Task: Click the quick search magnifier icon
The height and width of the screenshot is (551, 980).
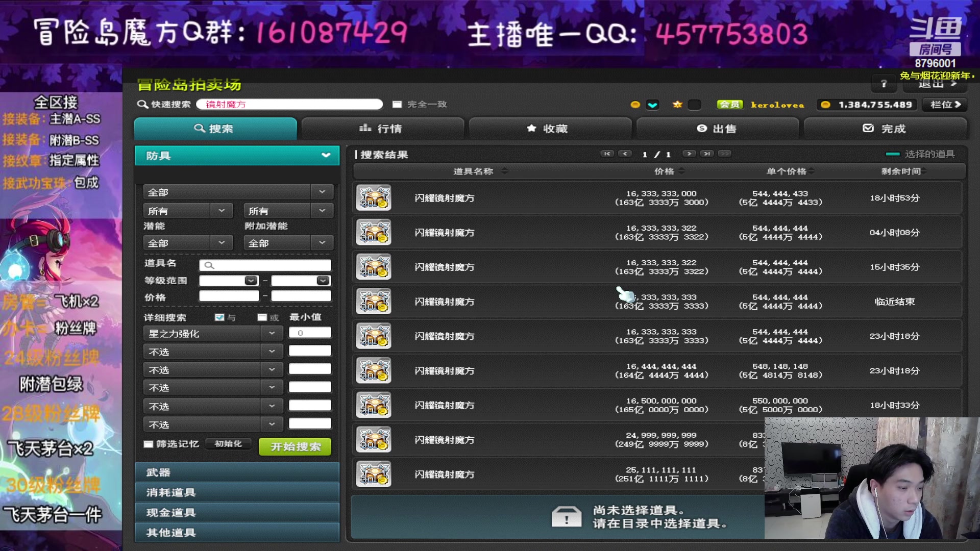Action: point(142,104)
